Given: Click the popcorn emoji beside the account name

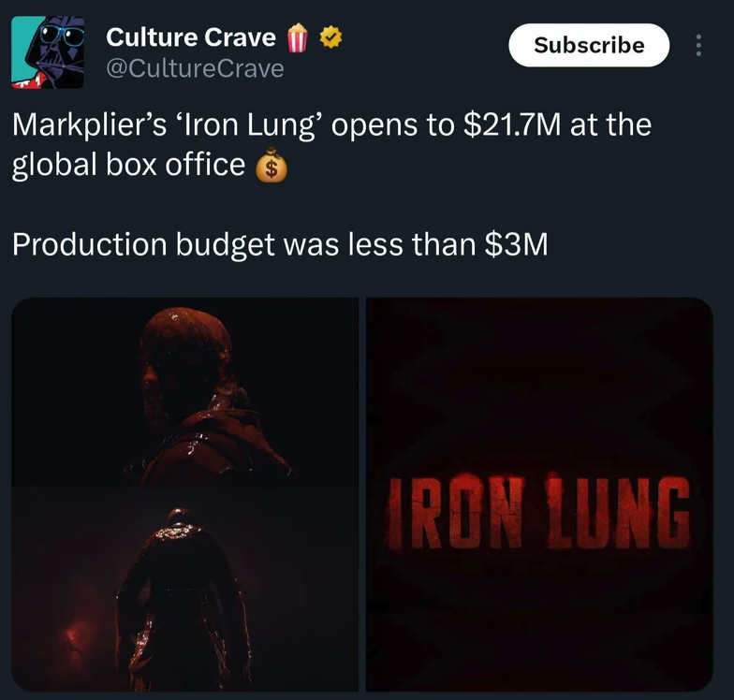Looking at the screenshot, I should 298,37.
